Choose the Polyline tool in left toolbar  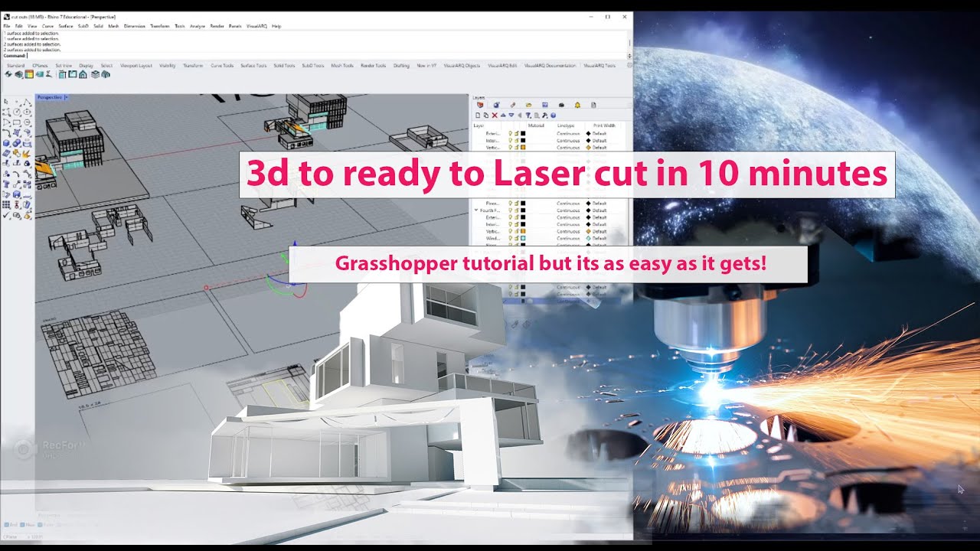[x=27, y=101]
